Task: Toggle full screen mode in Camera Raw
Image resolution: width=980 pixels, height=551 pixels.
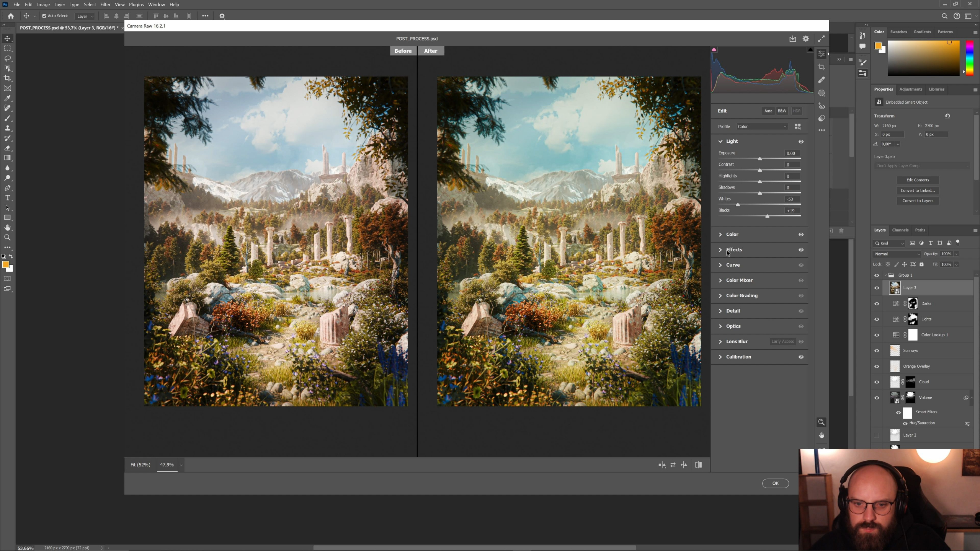Action: pos(822,39)
